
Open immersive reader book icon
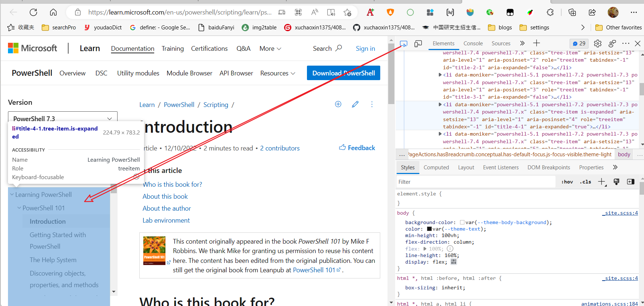coord(331,12)
